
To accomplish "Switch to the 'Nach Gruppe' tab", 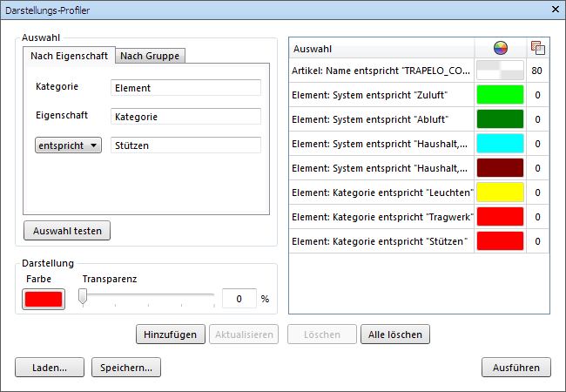I will 150,57.
